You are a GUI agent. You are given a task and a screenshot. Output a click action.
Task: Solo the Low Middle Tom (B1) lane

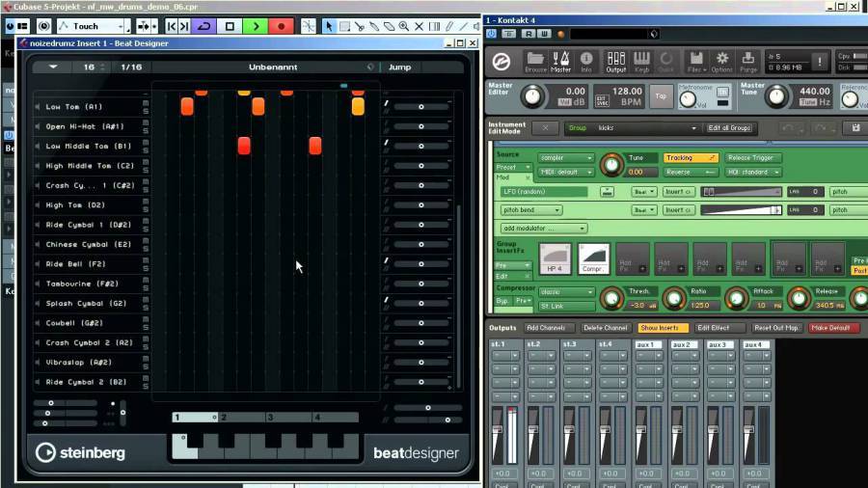pos(146,151)
